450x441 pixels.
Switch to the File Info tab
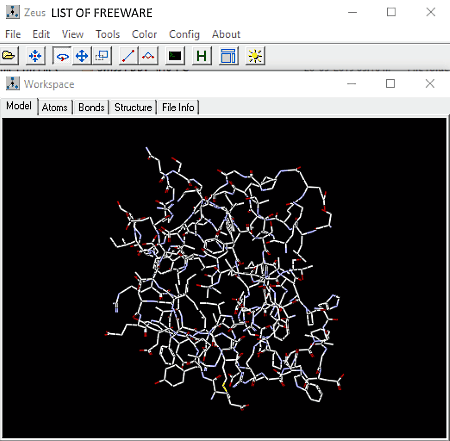click(x=178, y=108)
